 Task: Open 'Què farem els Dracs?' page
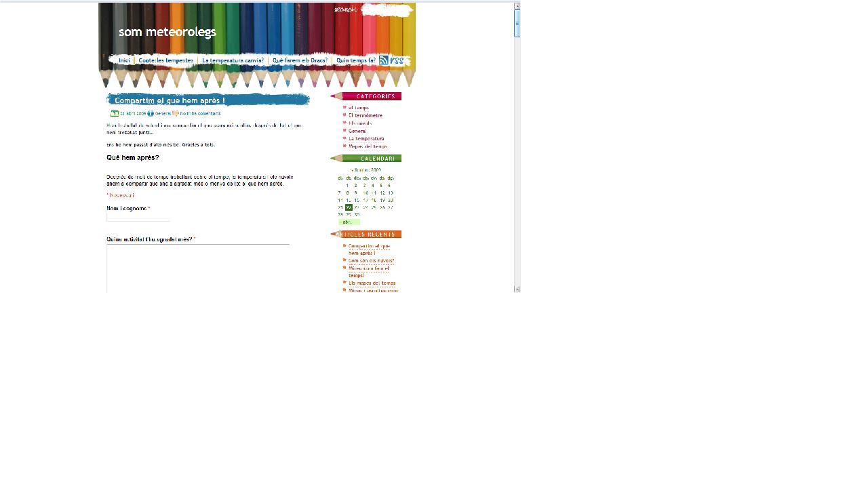pyautogui.click(x=300, y=60)
